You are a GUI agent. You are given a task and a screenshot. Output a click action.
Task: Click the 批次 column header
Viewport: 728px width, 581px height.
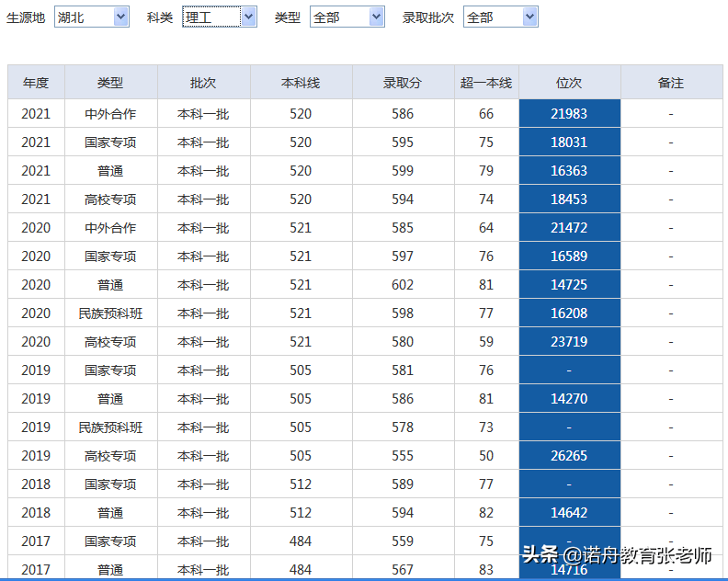point(203,83)
